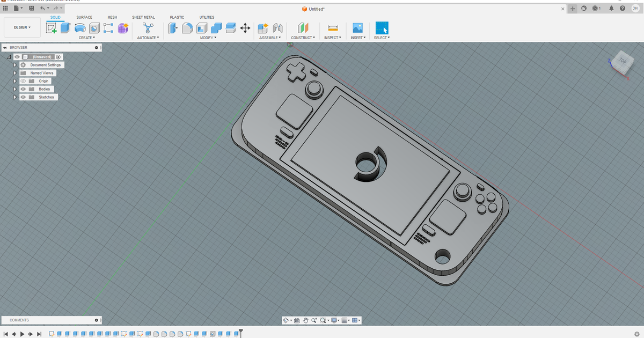Open the Modify dropdown menu
The width and height of the screenshot is (644, 338).
point(208,38)
